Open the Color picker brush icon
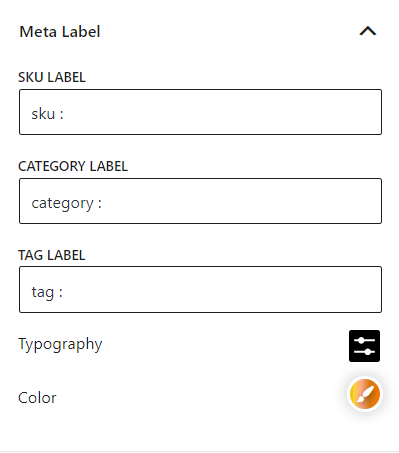 click(x=365, y=394)
